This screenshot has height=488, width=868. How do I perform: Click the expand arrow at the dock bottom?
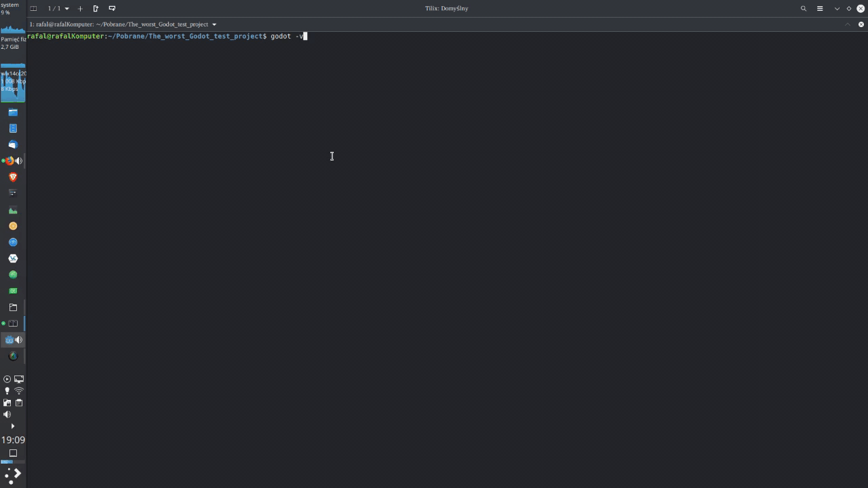pos(13,426)
